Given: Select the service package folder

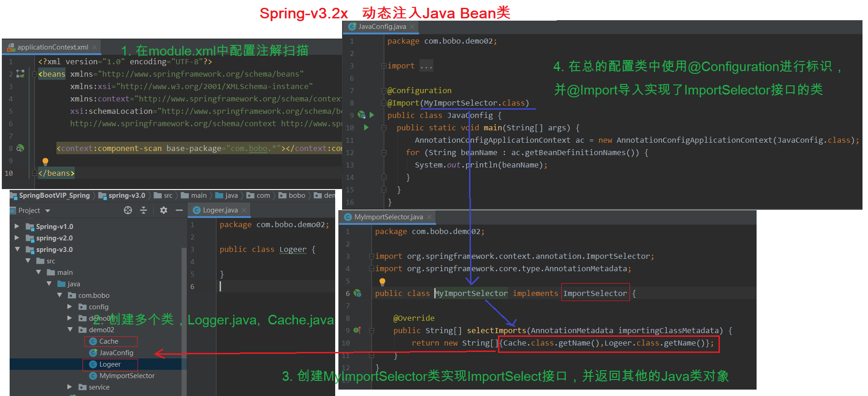Looking at the screenshot, I should (x=94, y=387).
